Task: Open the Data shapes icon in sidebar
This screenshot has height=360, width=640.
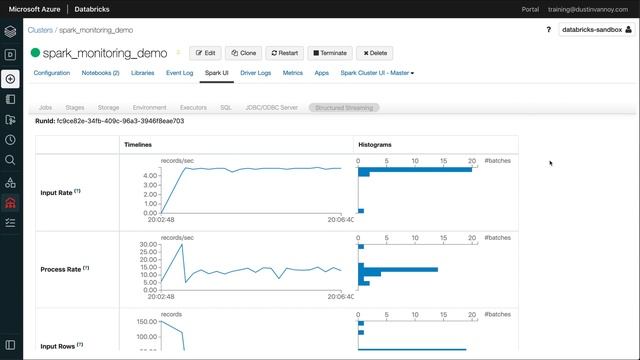Action: point(10,182)
